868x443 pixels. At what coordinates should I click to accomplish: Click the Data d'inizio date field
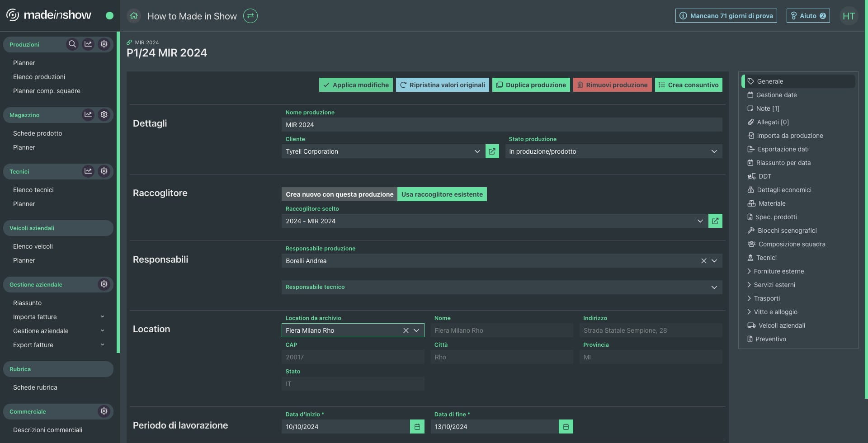pyautogui.click(x=345, y=426)
